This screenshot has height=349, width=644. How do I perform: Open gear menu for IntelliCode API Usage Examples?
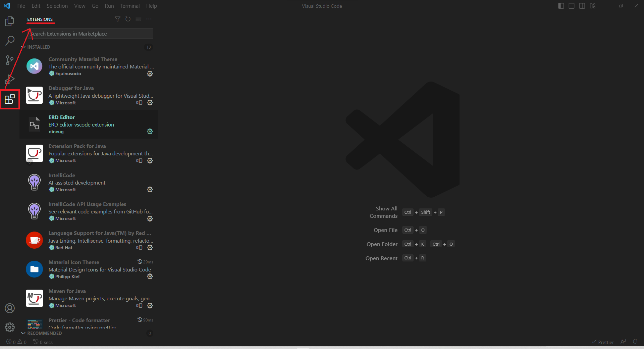click(150, 219)
